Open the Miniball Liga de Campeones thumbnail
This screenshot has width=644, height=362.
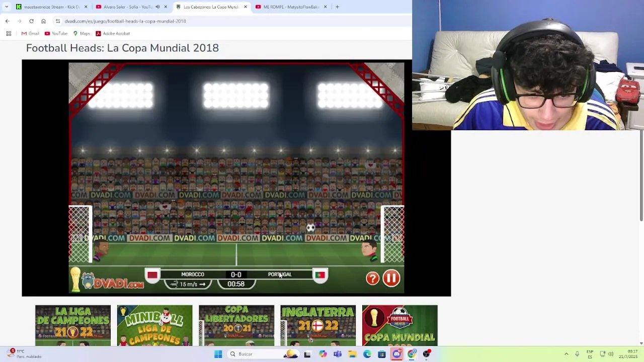[154, 325]
